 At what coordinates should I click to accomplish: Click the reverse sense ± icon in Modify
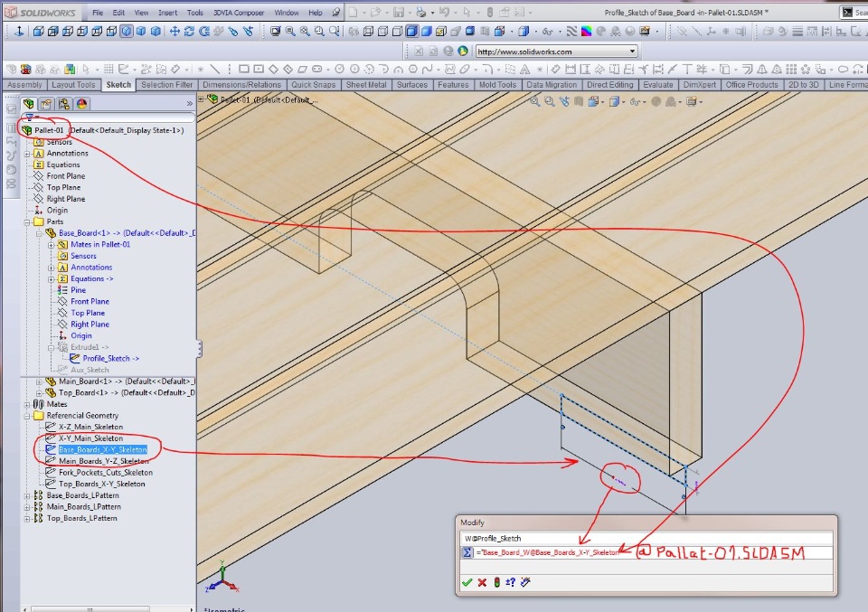(510, 582)
